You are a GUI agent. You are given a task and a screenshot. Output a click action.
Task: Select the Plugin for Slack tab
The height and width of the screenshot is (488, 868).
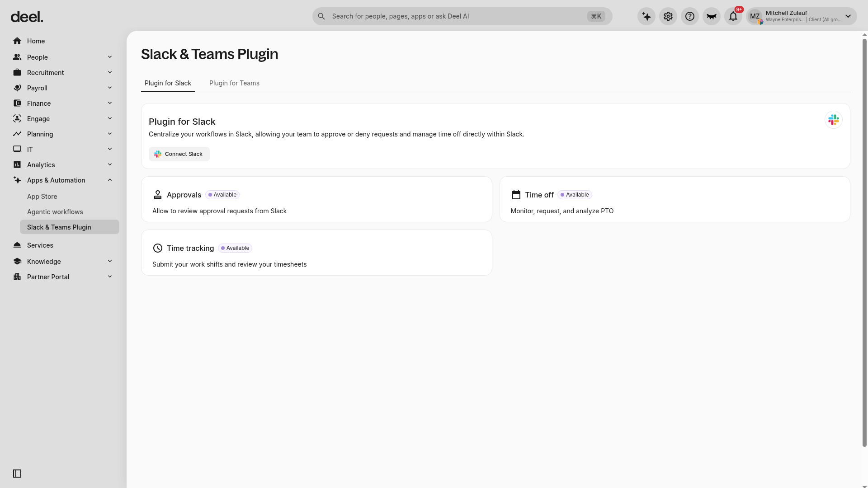(168, 83)
